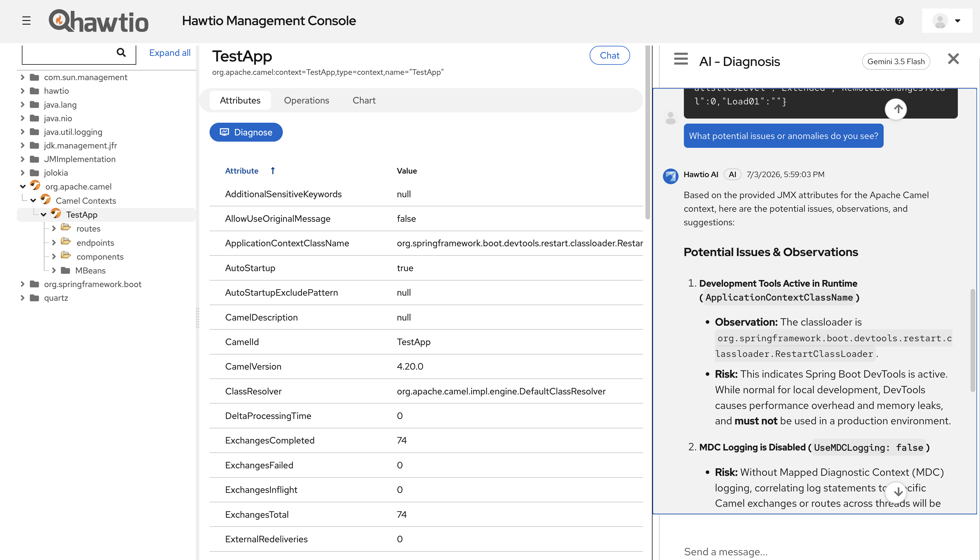
Task: Expand the org.springframework.boot folder
Action: pyautogui.click(x=22, y=284)
